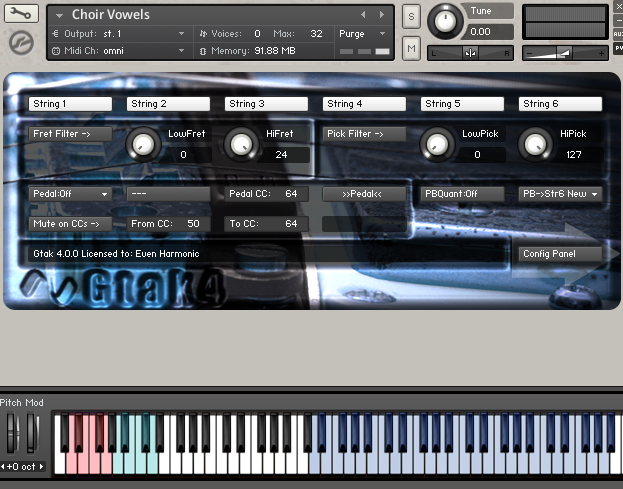This screenshot has height=489, width=623.
Task: Click the pan slider between L and R
Action: coord(470,53)
